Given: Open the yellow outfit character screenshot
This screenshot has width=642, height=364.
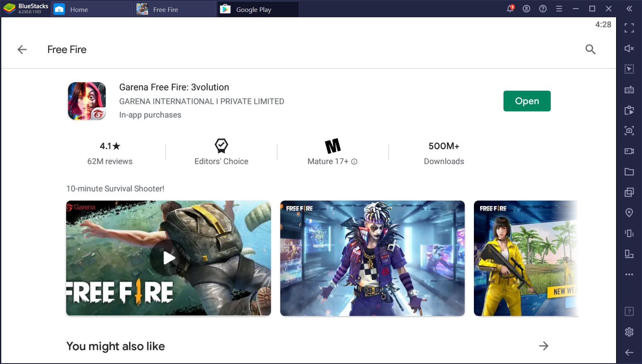Looking at the screenshot, I should [x=526, y=258].
